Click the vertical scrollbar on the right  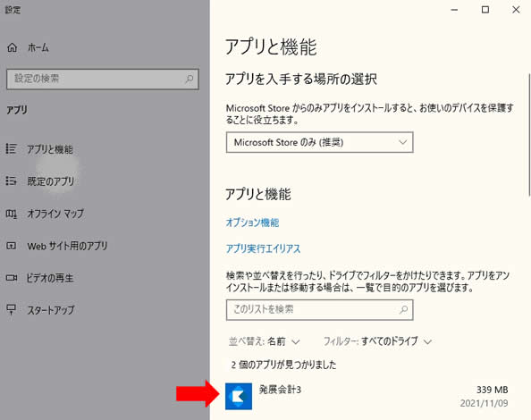pyautogui.click(x=529, y=135)
